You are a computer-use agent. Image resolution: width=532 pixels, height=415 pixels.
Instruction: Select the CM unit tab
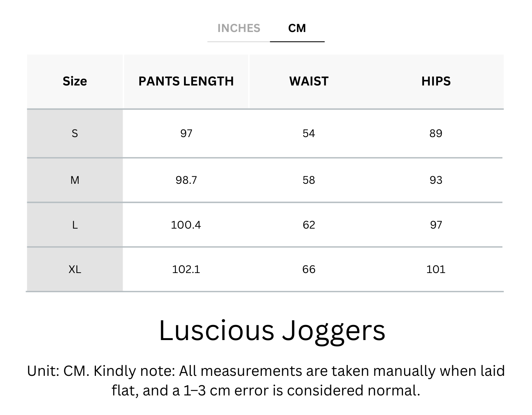pyautogui.click(x=297, y=28)
